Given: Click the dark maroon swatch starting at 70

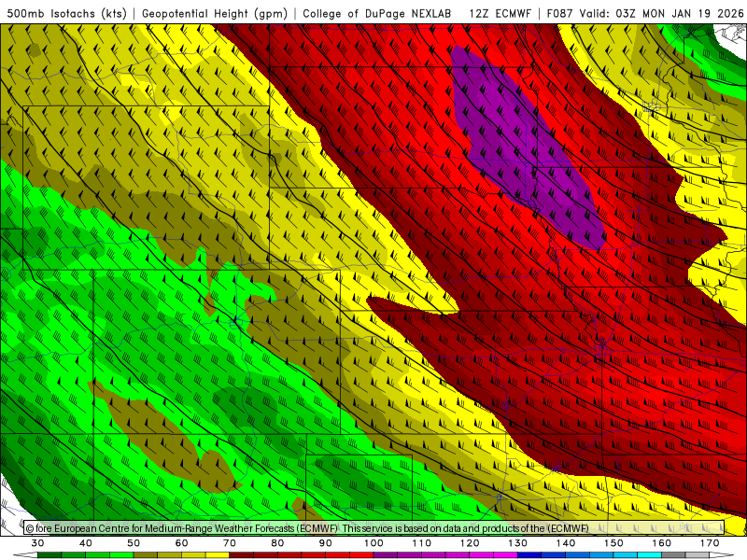Looking at the screenshot, I should pos(242,555).
